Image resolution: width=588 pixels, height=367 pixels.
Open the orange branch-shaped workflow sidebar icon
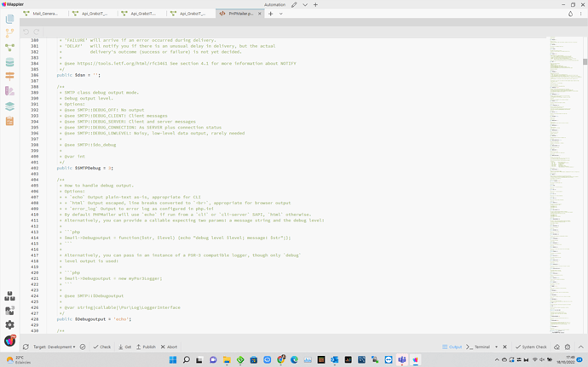coord(9,33)
